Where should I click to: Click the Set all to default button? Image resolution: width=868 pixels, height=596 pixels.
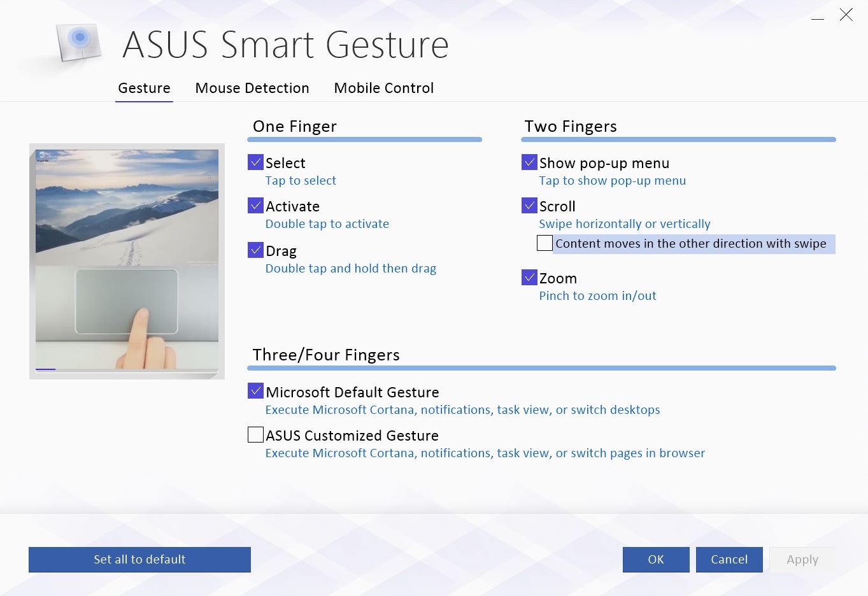coord(139,559)
